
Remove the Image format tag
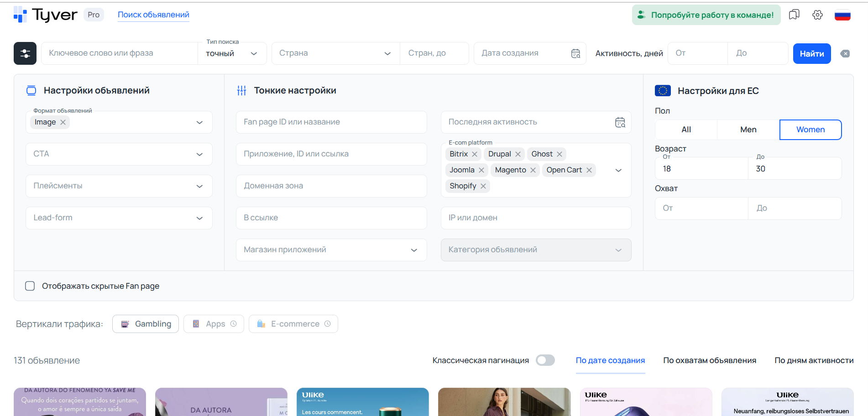tap(63, 122)
